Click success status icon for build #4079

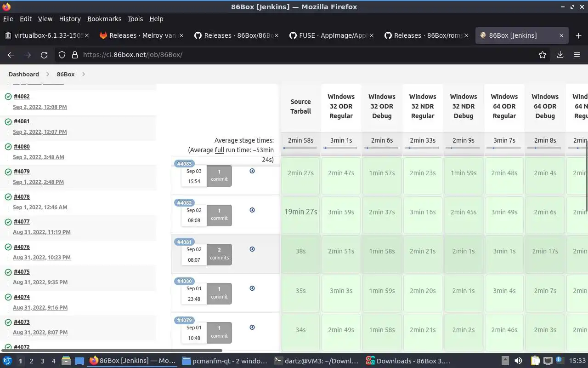8,172
